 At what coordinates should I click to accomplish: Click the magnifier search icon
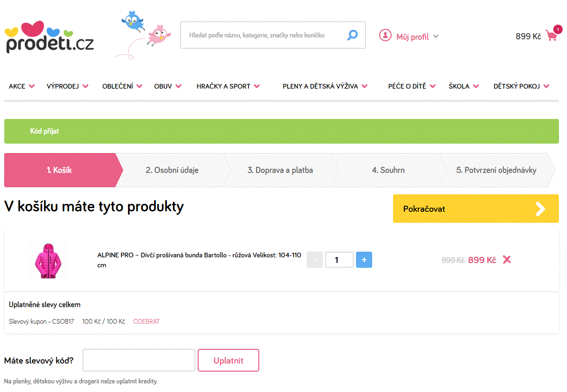353,35
